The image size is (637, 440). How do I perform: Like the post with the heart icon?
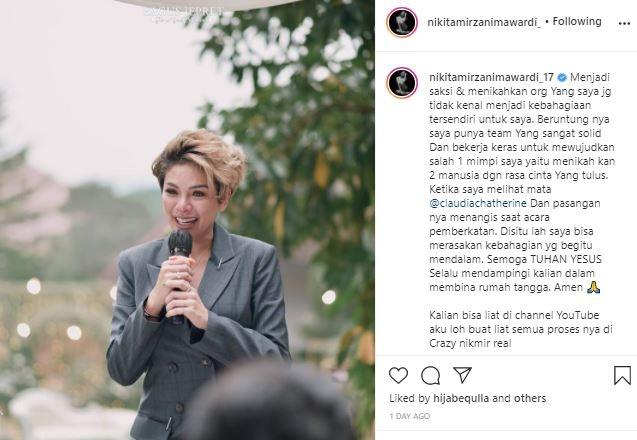coord(398,375)
